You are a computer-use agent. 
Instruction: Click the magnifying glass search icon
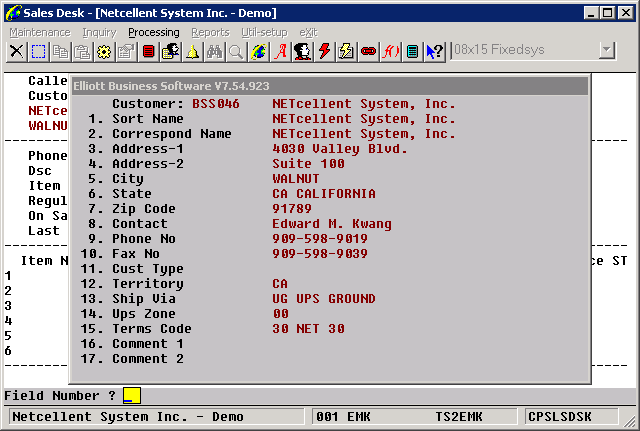(236, 52)
